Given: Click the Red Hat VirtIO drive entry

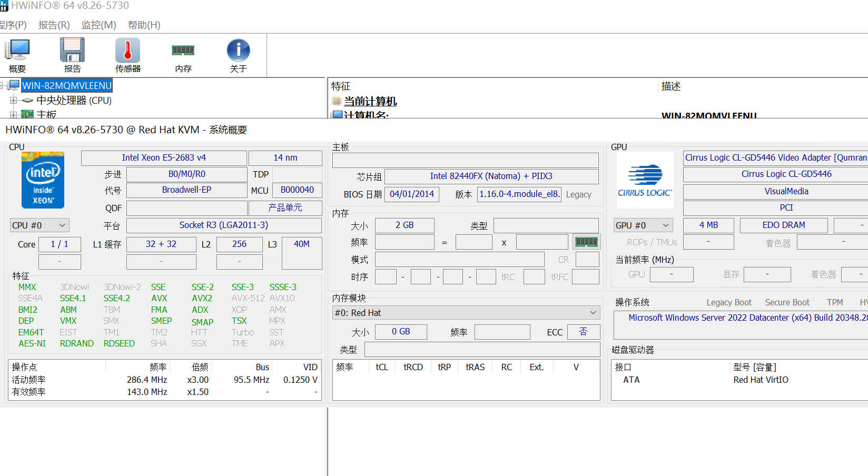Looking at the screenshot, I should pyautogui.click(x=761, y=380).
